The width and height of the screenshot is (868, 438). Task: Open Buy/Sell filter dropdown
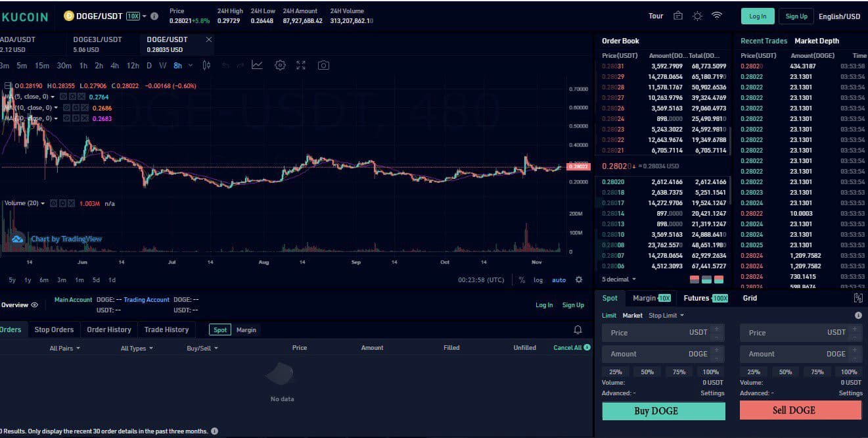click(202, 348)
